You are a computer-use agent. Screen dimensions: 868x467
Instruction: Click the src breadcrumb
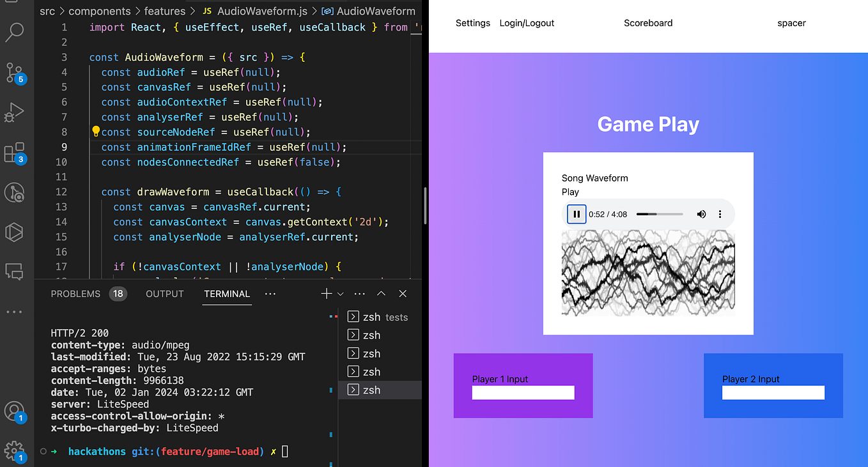[47, 11]
